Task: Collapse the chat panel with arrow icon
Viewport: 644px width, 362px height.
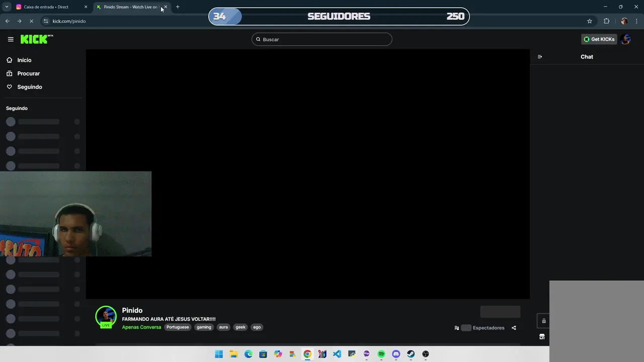Action: [540, 57]
